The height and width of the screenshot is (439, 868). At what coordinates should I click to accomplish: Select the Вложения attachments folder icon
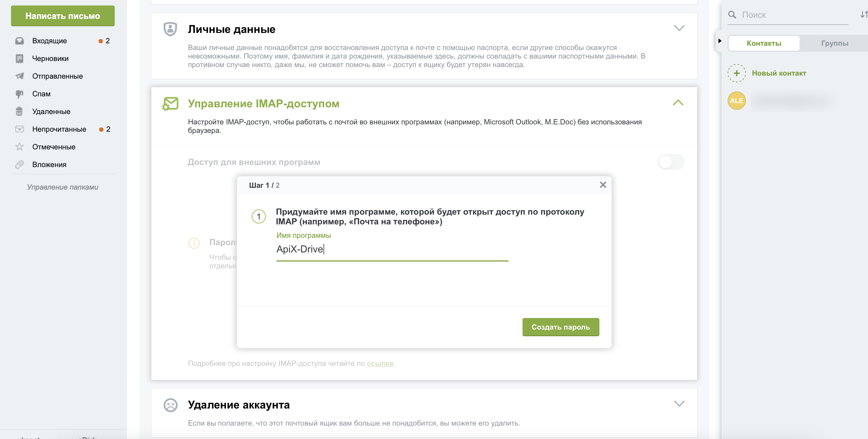20,165
